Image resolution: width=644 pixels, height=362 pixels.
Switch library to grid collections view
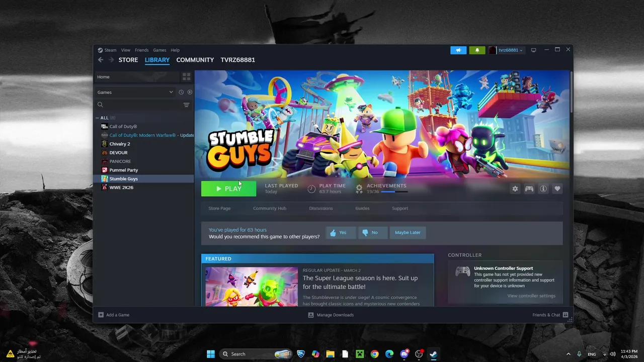click(x=187, y=77)
